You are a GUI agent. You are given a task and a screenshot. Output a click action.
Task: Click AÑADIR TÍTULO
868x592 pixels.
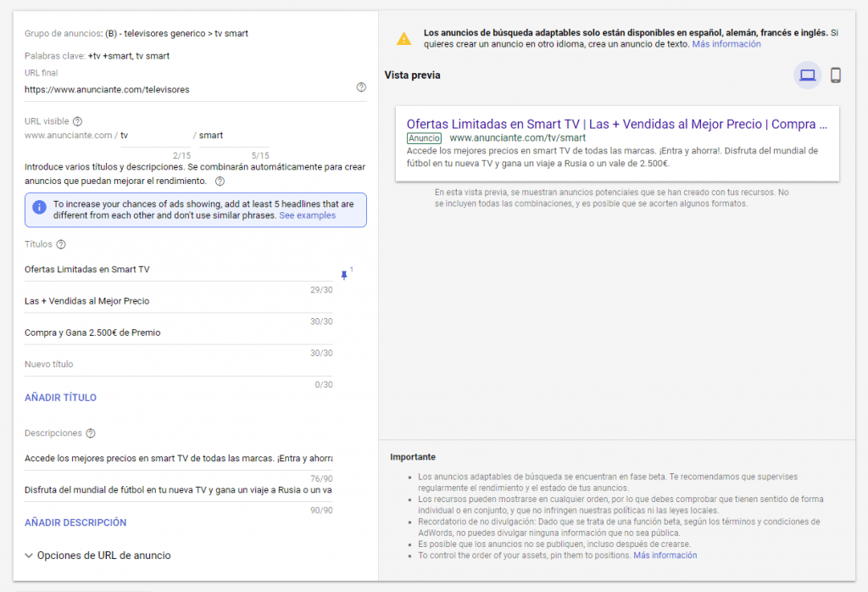coord(60,398)
